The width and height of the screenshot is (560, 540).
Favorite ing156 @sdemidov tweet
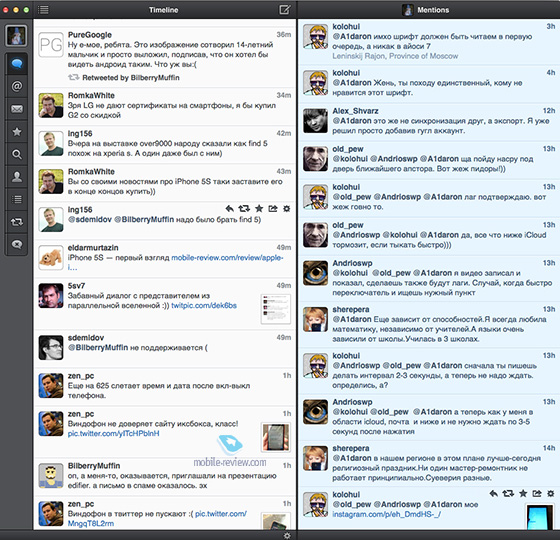pos(259,209)
